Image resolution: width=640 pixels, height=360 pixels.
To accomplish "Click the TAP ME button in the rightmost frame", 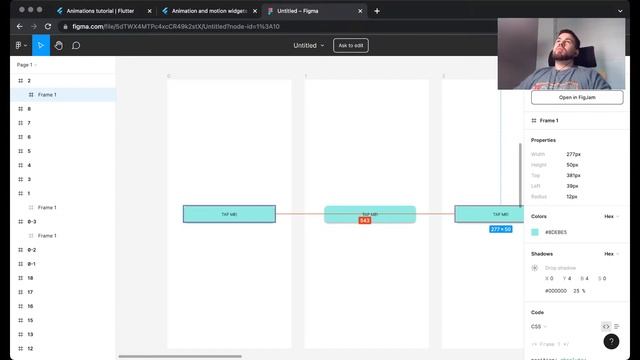I will [x=489, y=214].
